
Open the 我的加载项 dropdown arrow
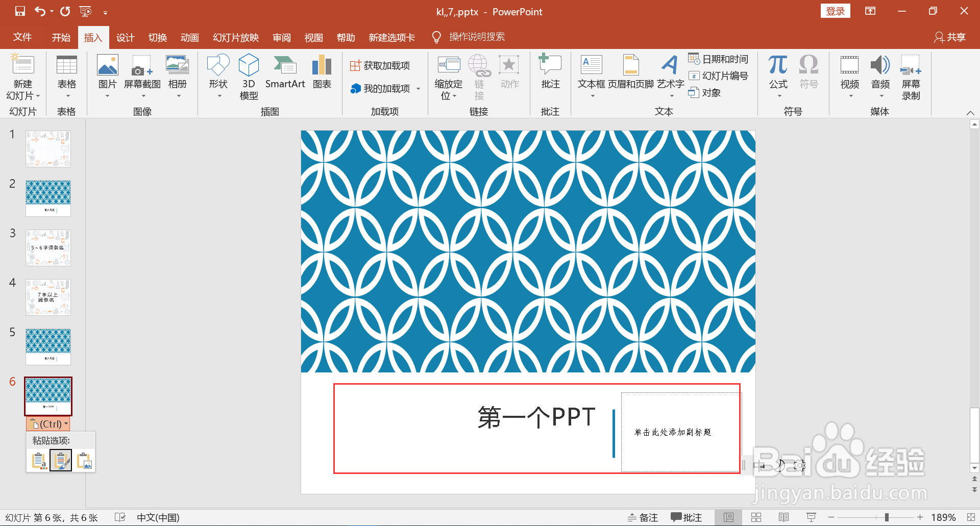[x=419, y=89]
